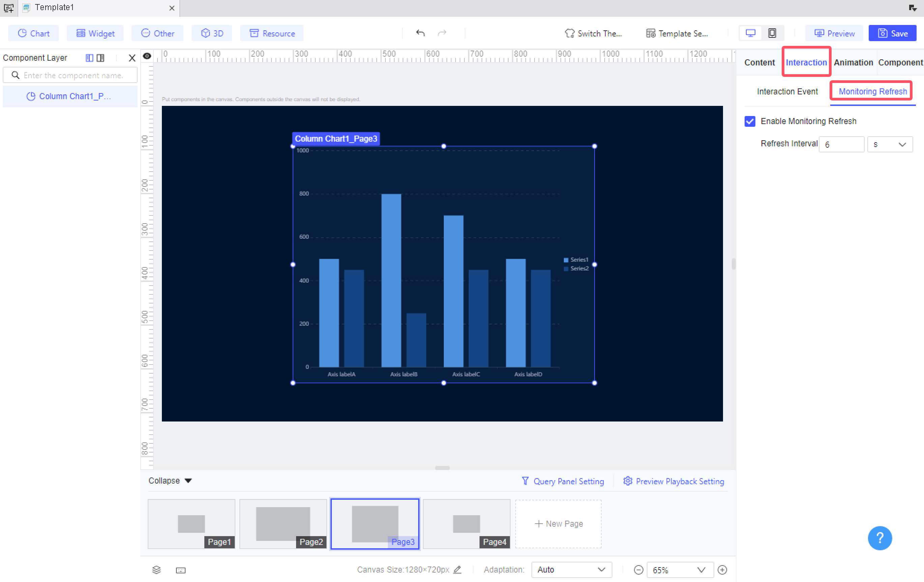Save the template

893,33
